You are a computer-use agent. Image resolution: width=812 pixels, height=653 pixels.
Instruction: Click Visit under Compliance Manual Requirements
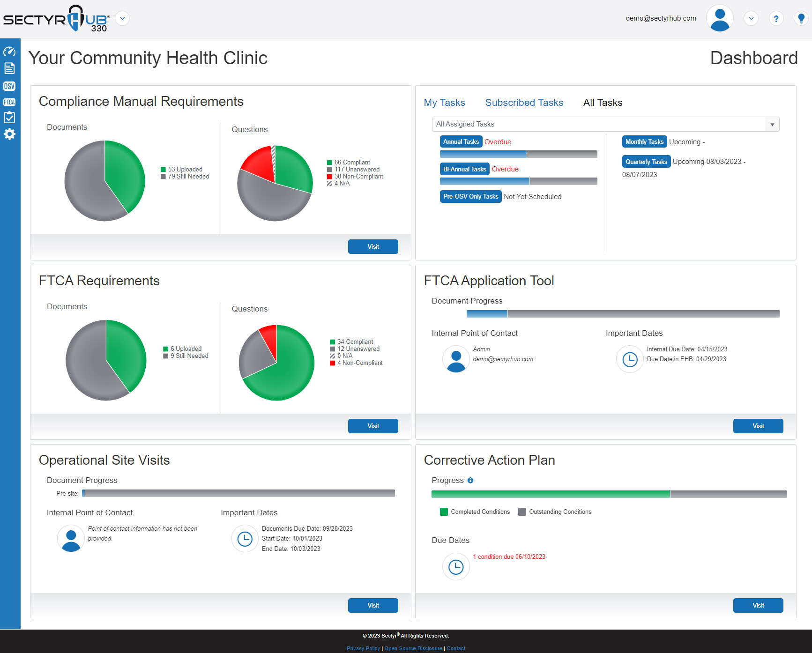373,247
